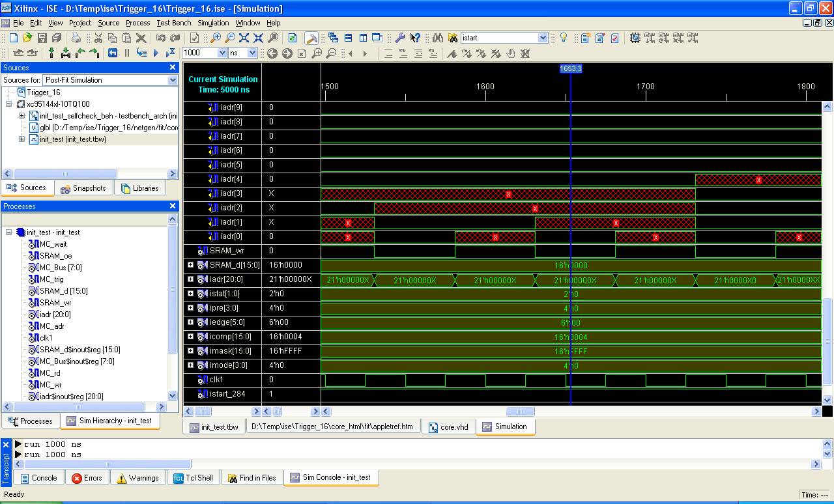The height and width of the screenshot is (504, 834).
Task: Switch to the Tcl Shell tab
Action: click(194, 478)
